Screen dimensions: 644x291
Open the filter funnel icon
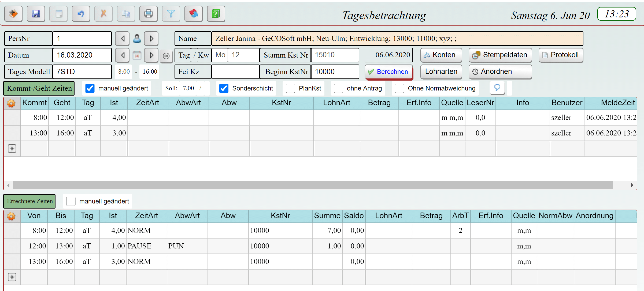pyautogui.click(x=171, y=14)
